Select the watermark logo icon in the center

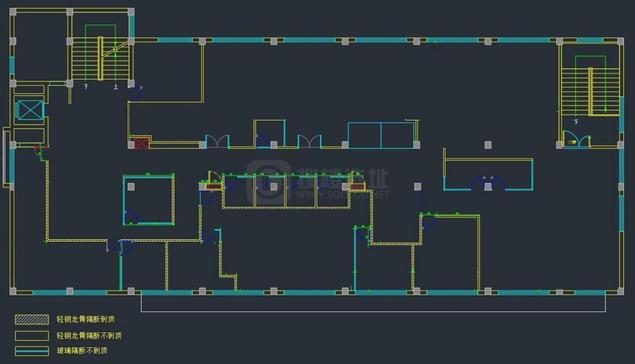pos(268,183)
